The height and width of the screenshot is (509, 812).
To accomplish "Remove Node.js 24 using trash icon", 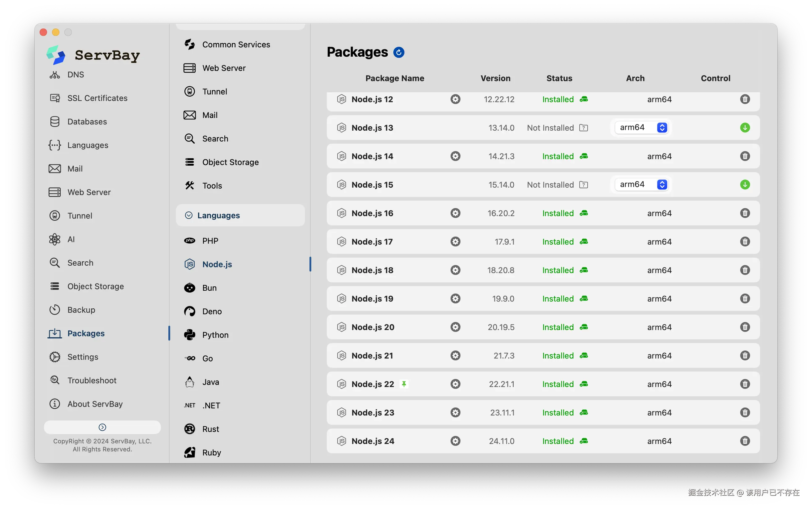I will 745,441.
